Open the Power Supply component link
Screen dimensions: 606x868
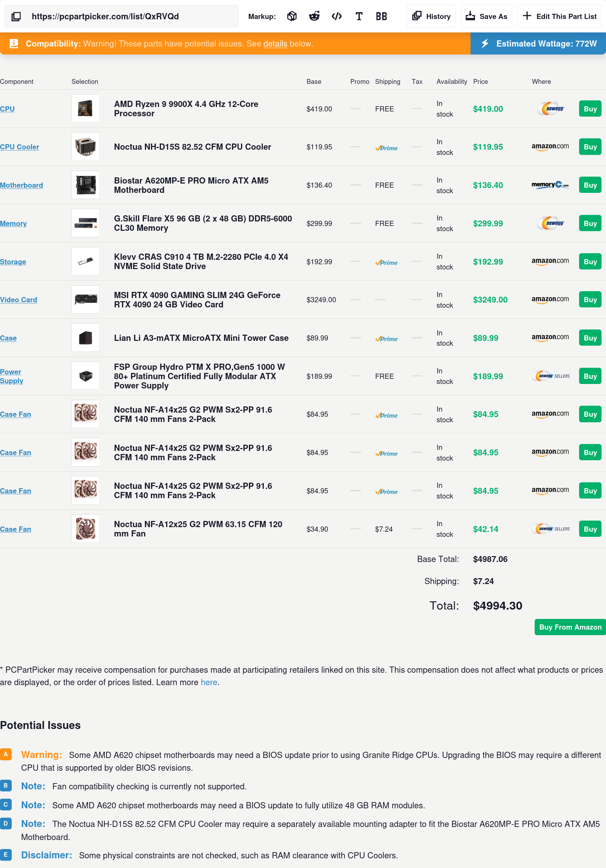pos(11,376)
